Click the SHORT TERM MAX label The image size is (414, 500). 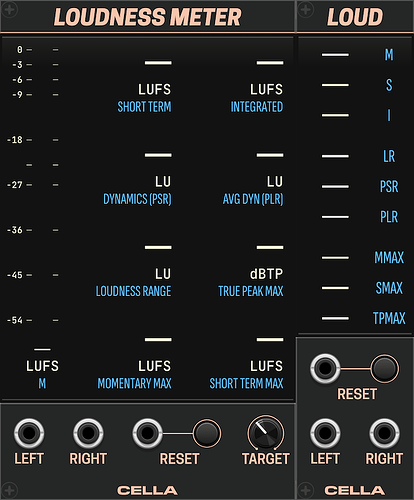click(247, 384)
